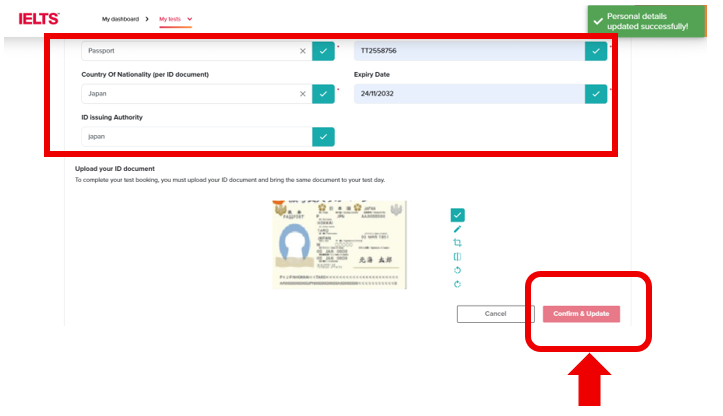Click the flip image icon
The image size is (723, 416).
[x=457, y=257]
